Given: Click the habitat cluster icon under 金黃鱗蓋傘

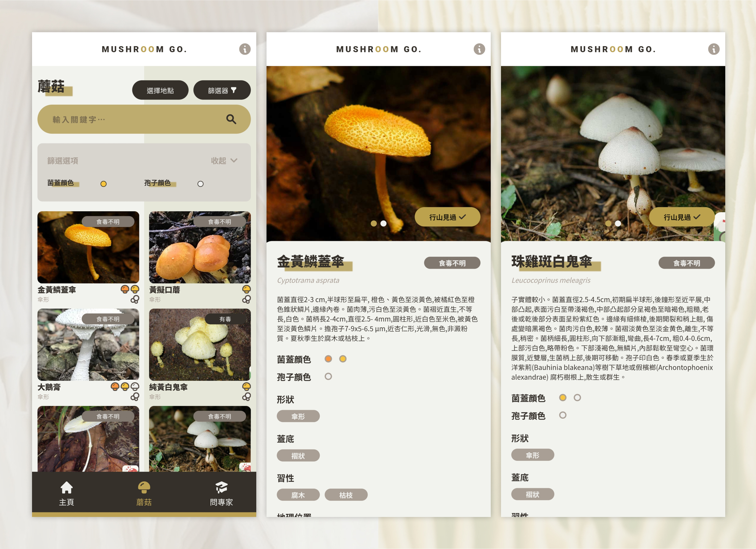Looking at the screenshot, I should 135,300.
